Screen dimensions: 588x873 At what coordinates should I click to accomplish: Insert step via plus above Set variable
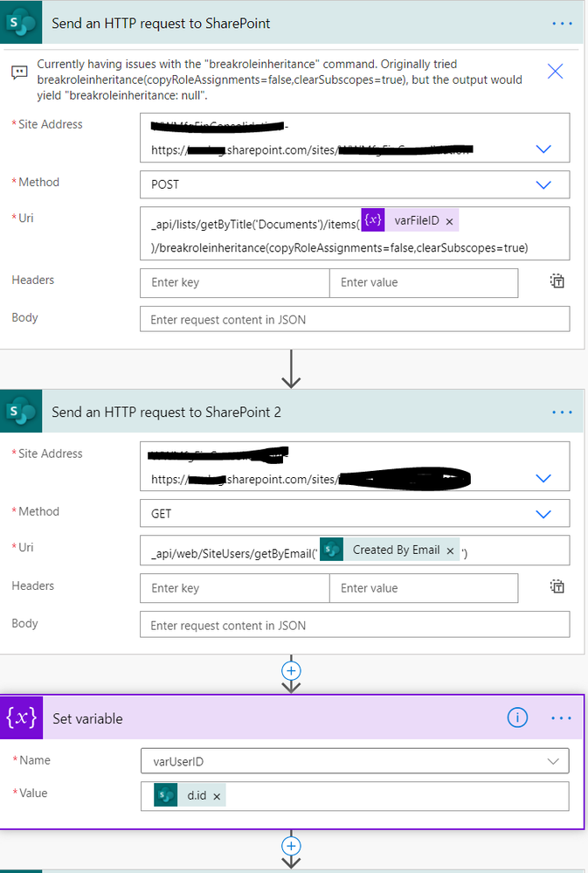pyautogui.click(x=291, y=670)
